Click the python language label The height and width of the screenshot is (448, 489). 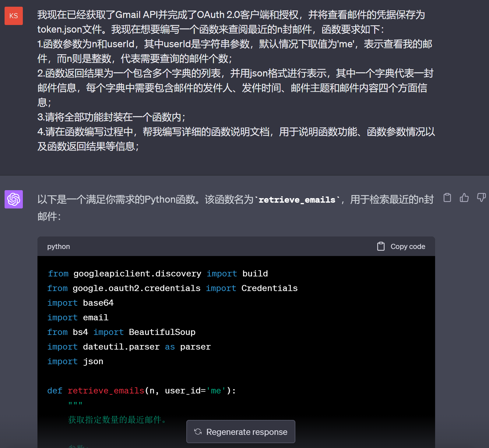58,247
